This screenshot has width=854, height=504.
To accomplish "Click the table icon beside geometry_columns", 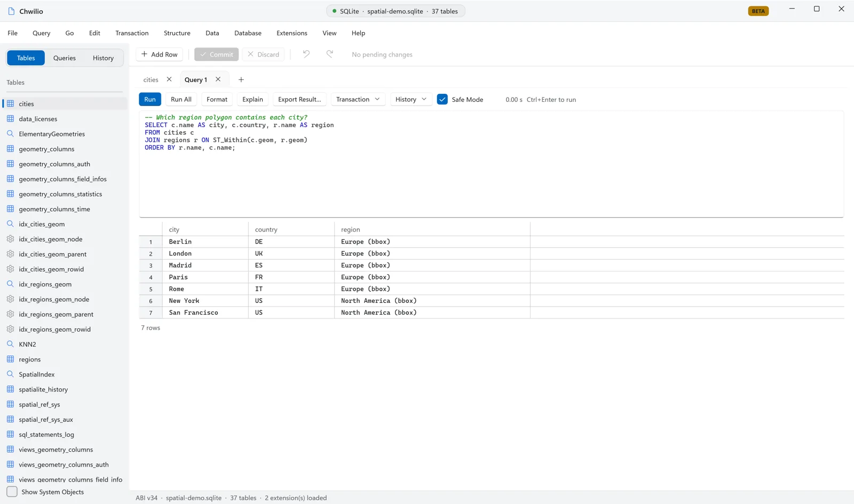I will click(x=10, y=149).
